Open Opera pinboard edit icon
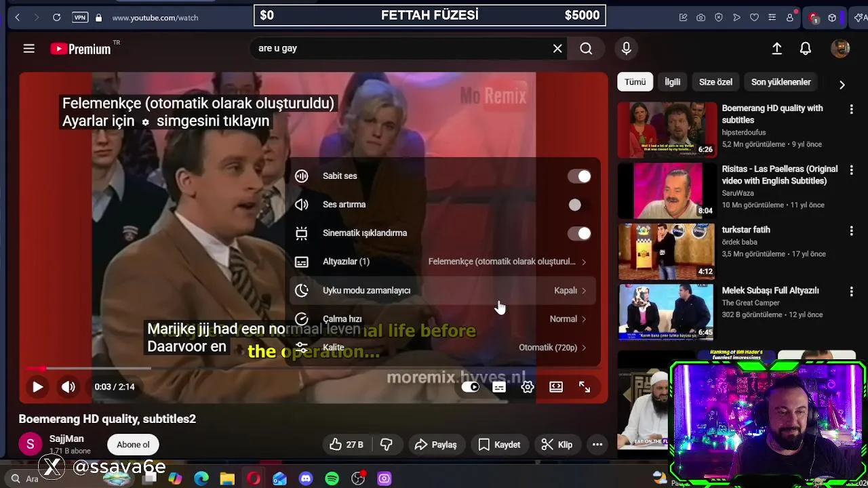The image size is (868, 488). tap(683, 18)
